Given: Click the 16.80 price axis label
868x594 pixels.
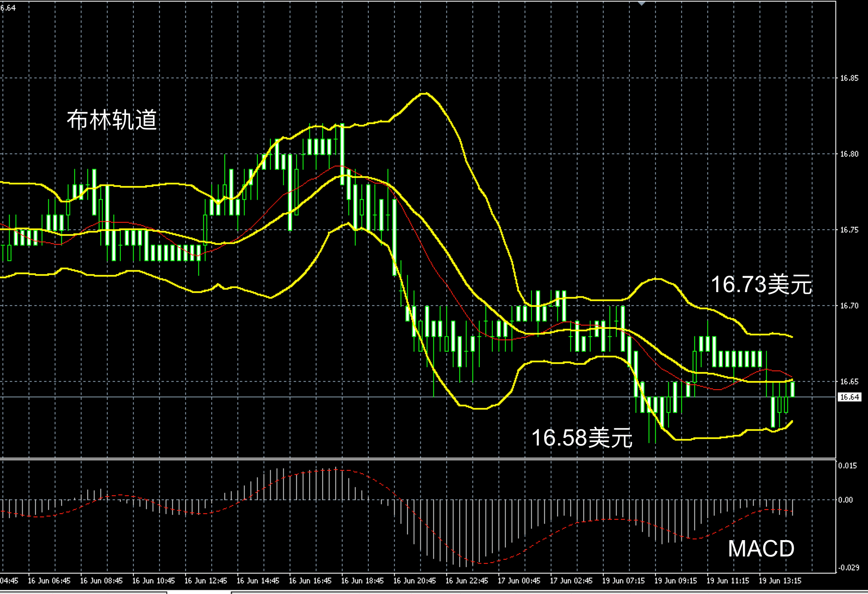Looking at the screenshot, I should 849,154.
